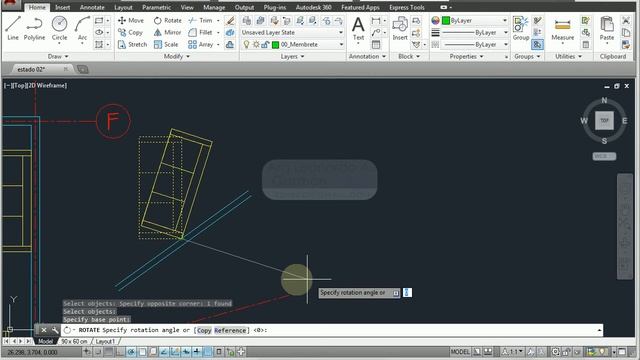The image size is (640, 360).
Task: Toggle layer lock padlock for 00_Membrete
Action: click(265, 44)
